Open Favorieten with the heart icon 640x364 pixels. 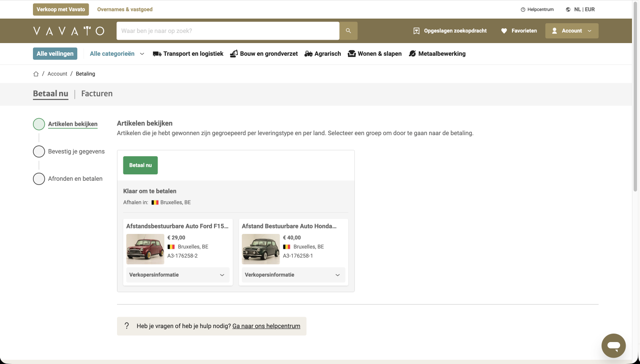[504, 31]
